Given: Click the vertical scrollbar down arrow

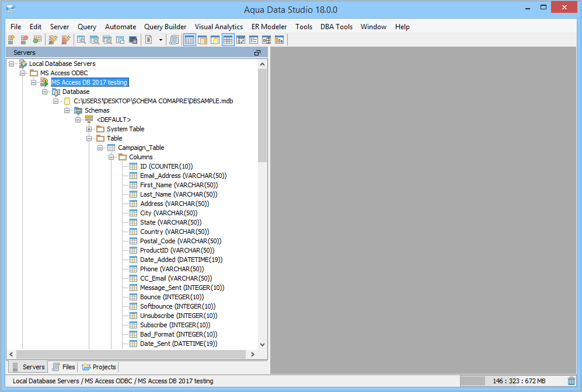Looking at the screenshot, I should [x=263, y=345].
